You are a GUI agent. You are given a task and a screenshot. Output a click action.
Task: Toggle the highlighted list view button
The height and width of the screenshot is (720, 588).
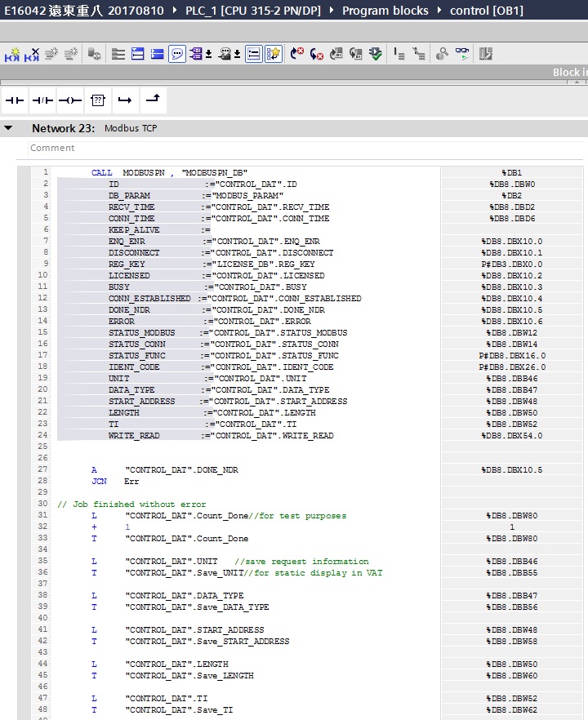pyautogui.click(x=254, y=54)
